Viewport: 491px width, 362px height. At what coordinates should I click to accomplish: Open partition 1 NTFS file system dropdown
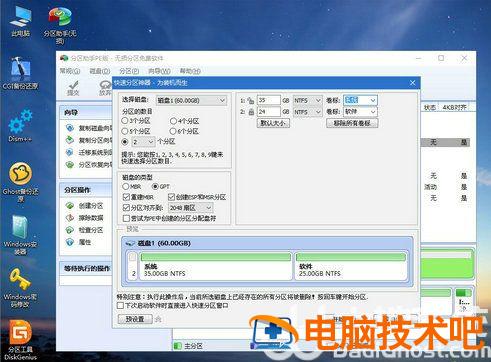click(x=307, y=100)
